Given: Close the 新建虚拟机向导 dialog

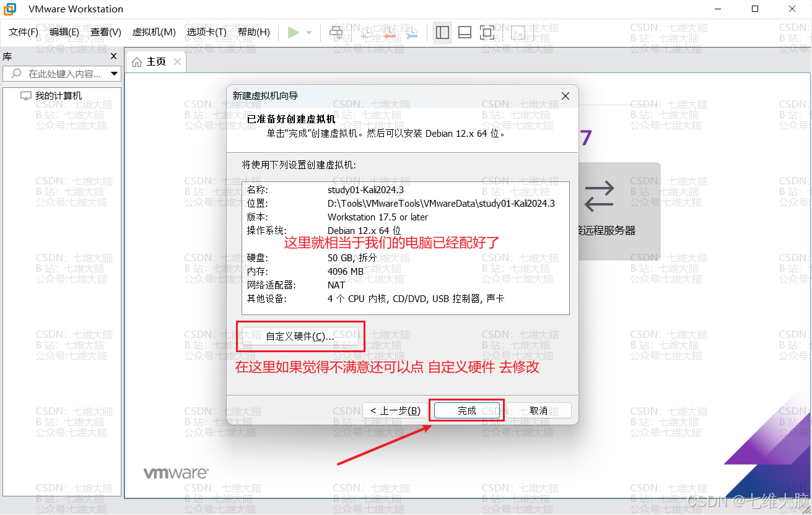Looking at the screenshot, I should (565, 96).
